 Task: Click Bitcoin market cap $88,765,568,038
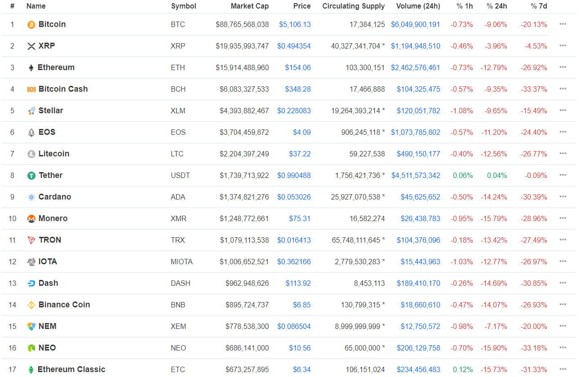(x=242, y=24)
